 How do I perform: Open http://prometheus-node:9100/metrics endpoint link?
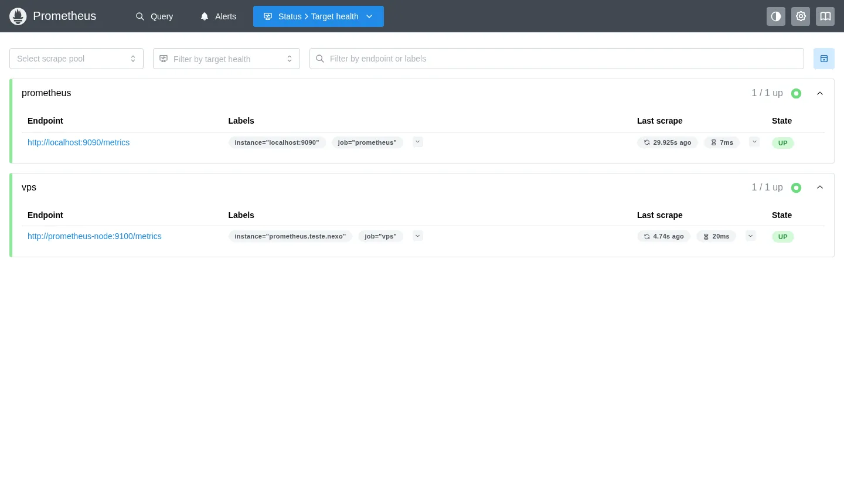pyautogui.click(x=94, y=236)
